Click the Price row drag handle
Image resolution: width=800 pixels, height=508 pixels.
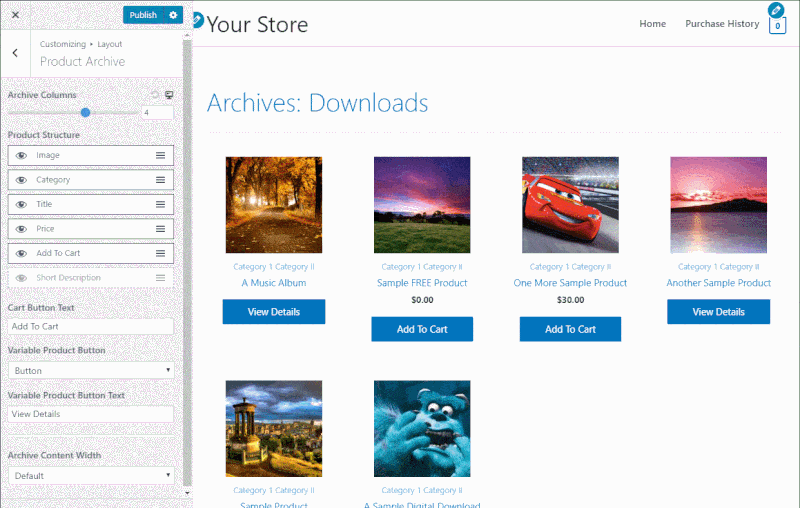click(x=160, y=229)
